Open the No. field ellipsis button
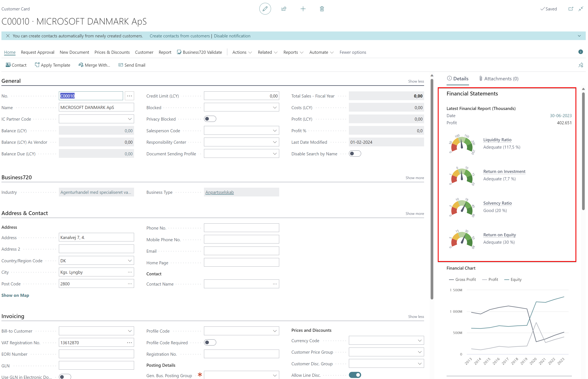The image size is (588, 379). 129,96
